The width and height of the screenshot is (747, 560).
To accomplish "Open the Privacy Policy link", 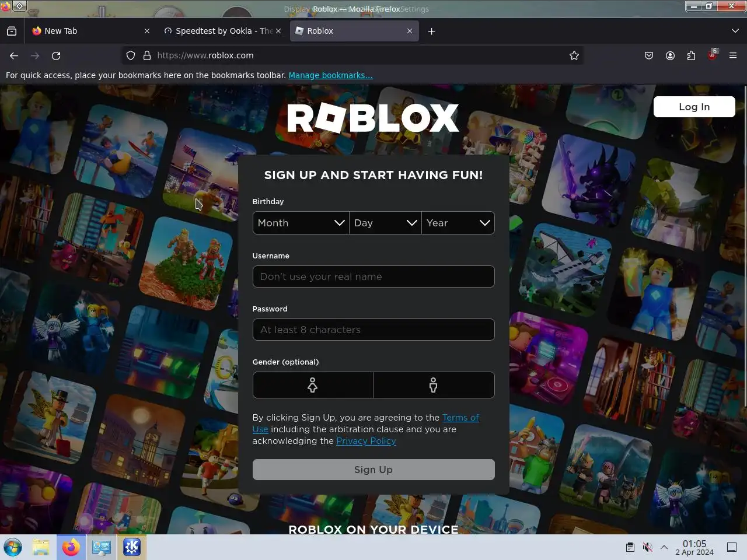I will [366, 441].
